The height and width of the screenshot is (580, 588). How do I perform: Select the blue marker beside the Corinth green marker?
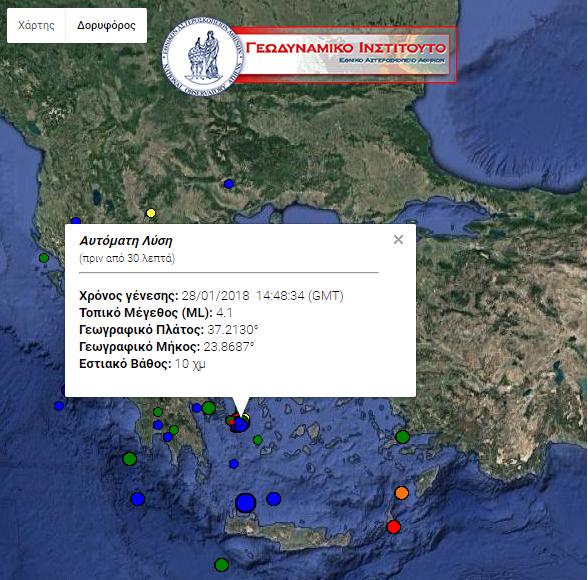click(x=196, y=408)
